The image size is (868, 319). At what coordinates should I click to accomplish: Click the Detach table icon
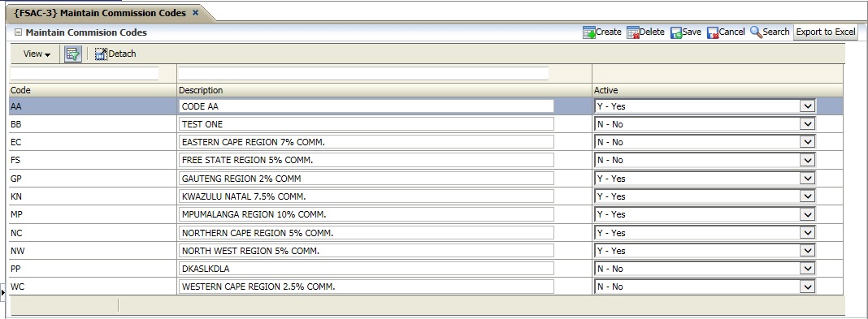tap(101, 54)
